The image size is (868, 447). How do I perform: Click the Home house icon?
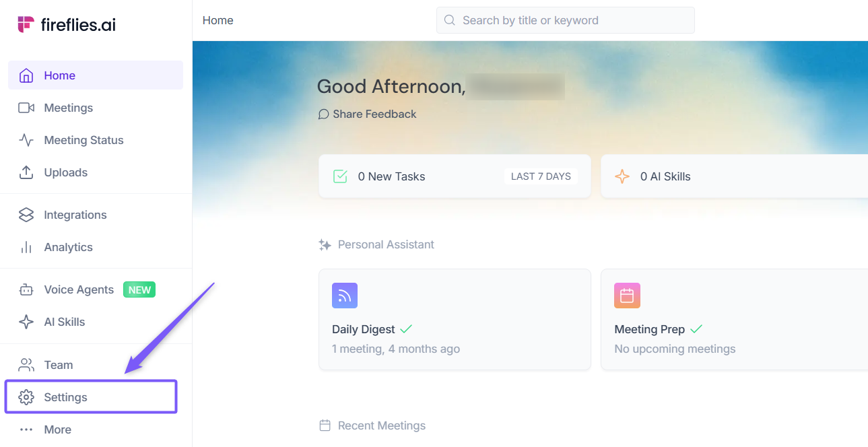click(x=26, y=75)
